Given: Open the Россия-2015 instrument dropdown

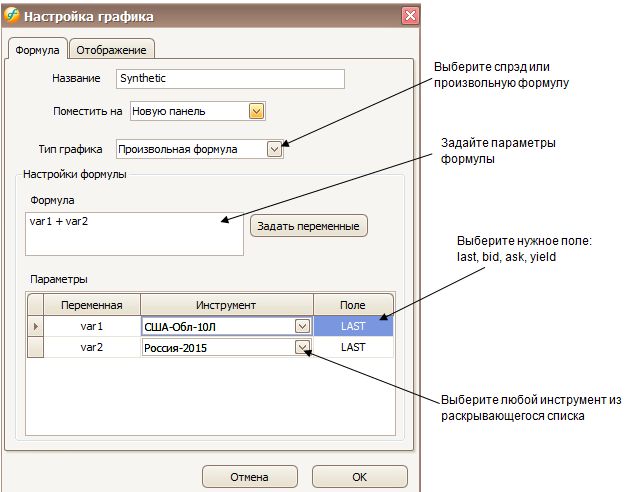Looking at the screenshot, I should (302, 347).
